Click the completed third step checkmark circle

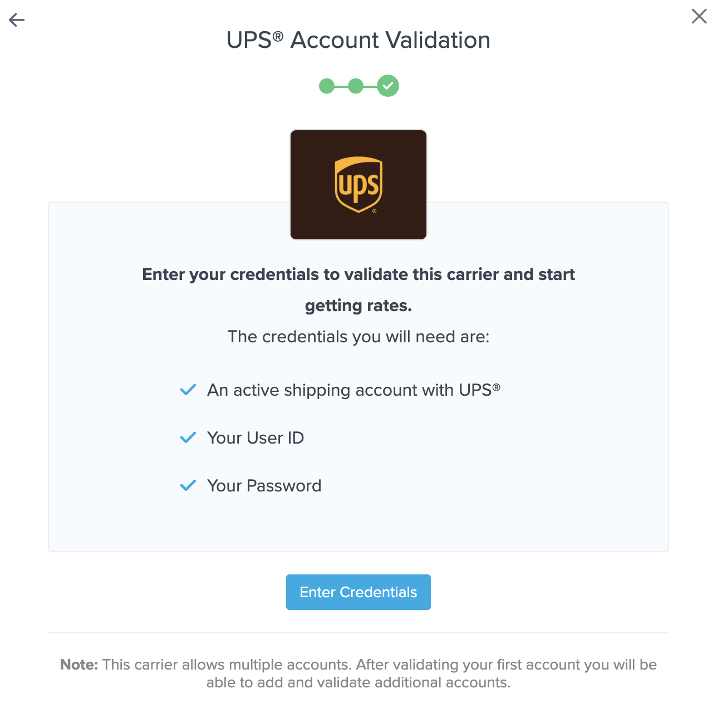pyautogui.click(x=388, y=86)
